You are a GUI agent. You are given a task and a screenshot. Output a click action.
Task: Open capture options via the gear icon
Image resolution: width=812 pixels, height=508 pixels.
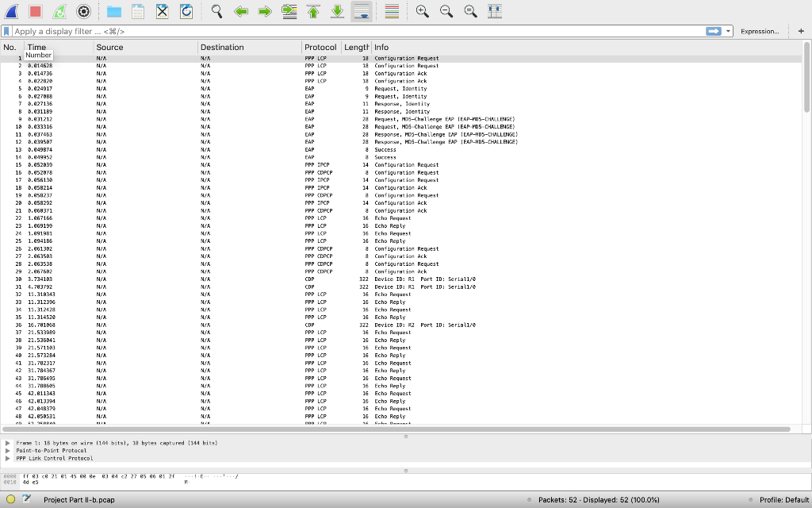pos(83,11)
